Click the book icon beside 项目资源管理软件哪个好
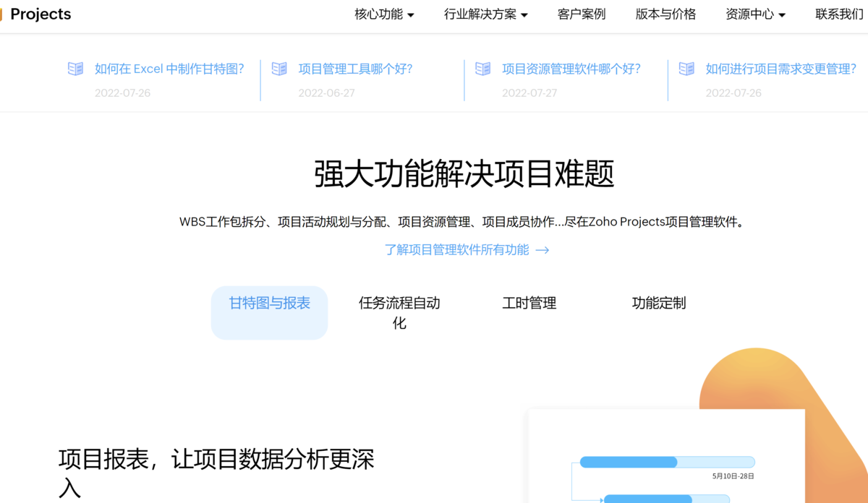This screenshot has height=503, width=868. tap(482, 69)
